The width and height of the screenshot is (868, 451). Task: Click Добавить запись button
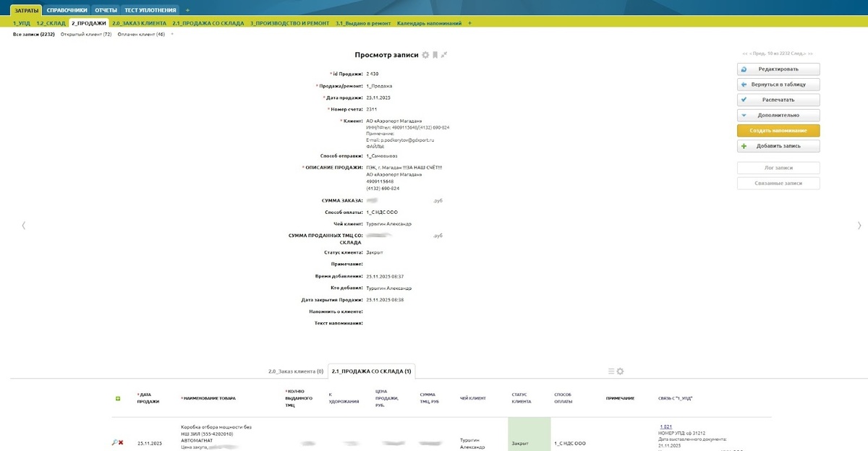pos(778,146)
